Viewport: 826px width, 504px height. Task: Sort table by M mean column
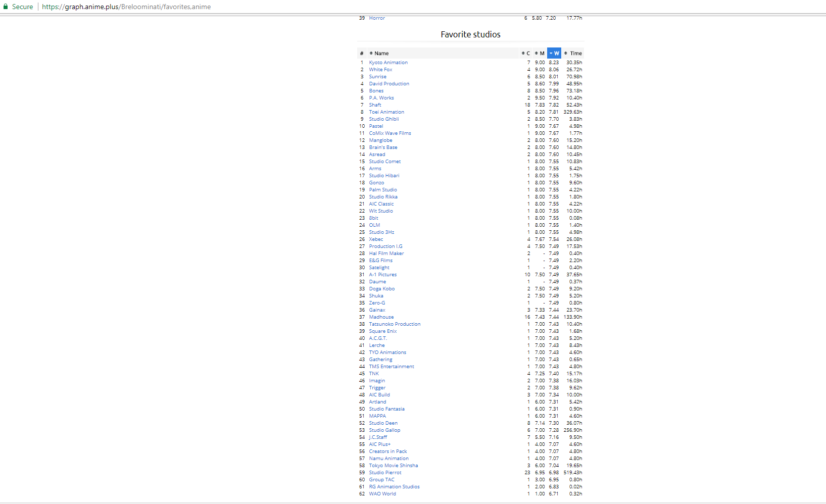540,53
